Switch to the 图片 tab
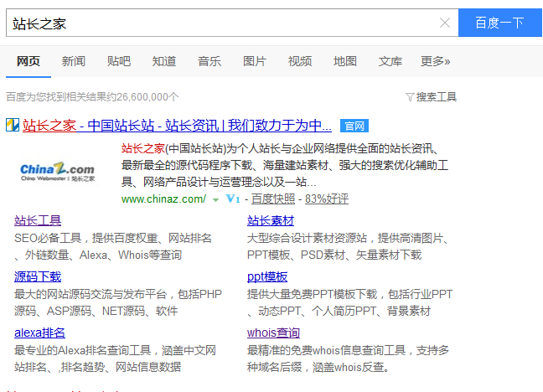 point(255,61)
